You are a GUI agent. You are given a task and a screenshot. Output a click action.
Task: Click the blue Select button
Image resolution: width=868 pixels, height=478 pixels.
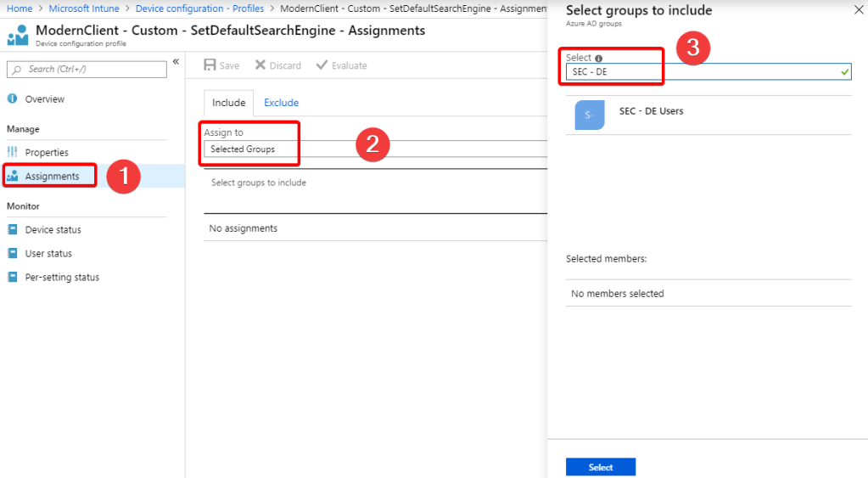pyautogui.click(x=600, y=467)
